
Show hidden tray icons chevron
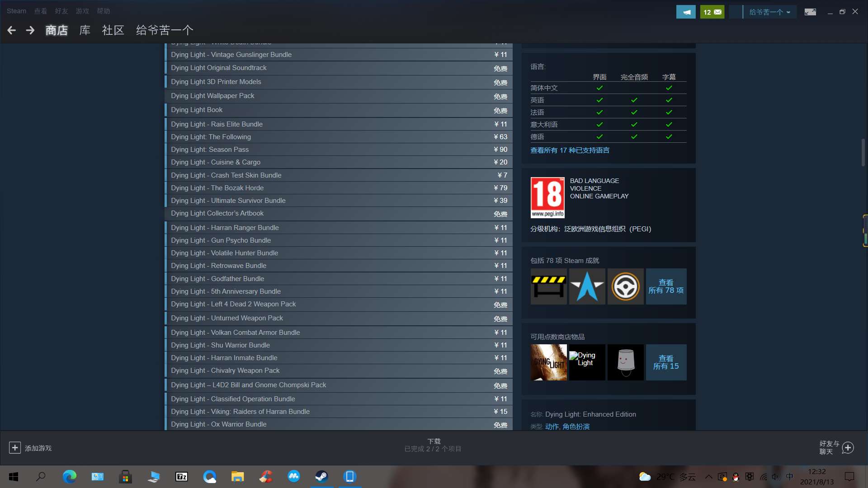point(708,477)
